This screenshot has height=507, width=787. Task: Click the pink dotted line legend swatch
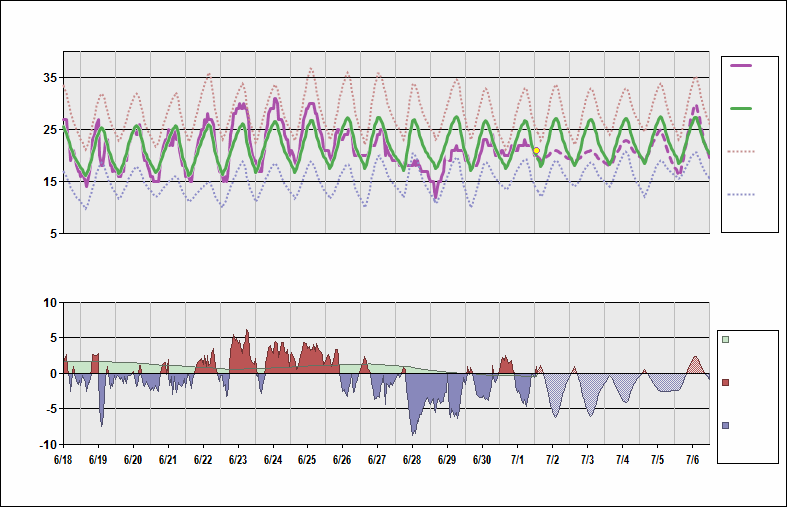click(x=741, y=151)
